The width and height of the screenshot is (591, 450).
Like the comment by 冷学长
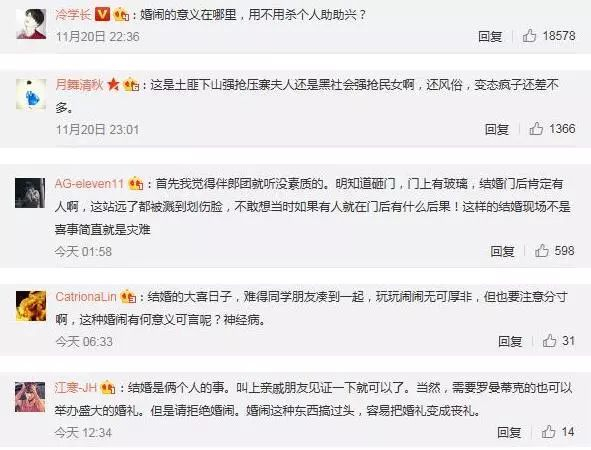click(529, 36)
